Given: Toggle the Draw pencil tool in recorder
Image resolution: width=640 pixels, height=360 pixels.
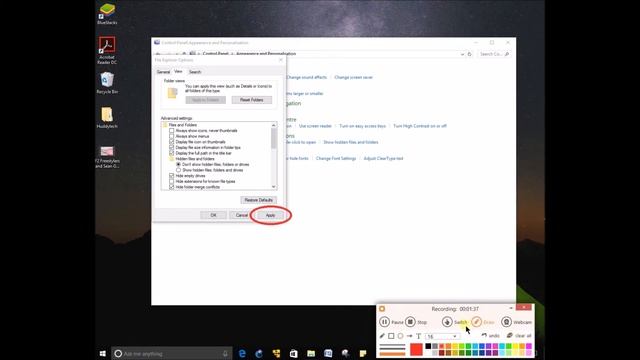Looking at the screenshot, I should tap(476, 322).
